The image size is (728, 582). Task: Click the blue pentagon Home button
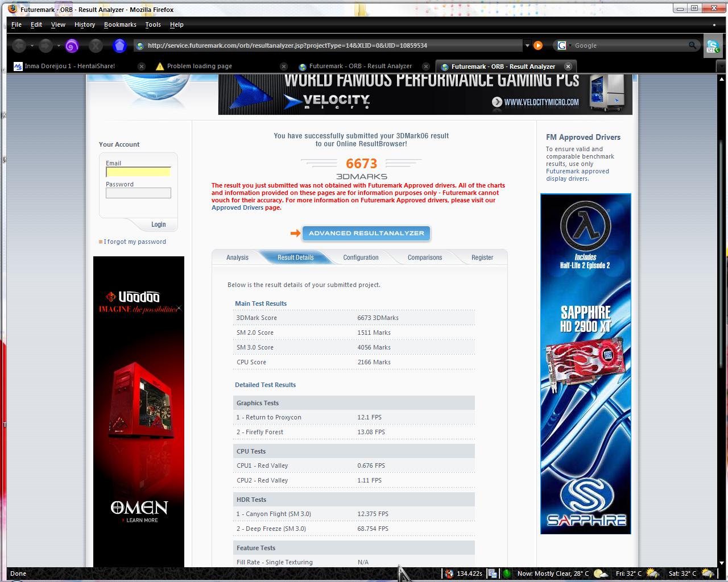[119, 45]
